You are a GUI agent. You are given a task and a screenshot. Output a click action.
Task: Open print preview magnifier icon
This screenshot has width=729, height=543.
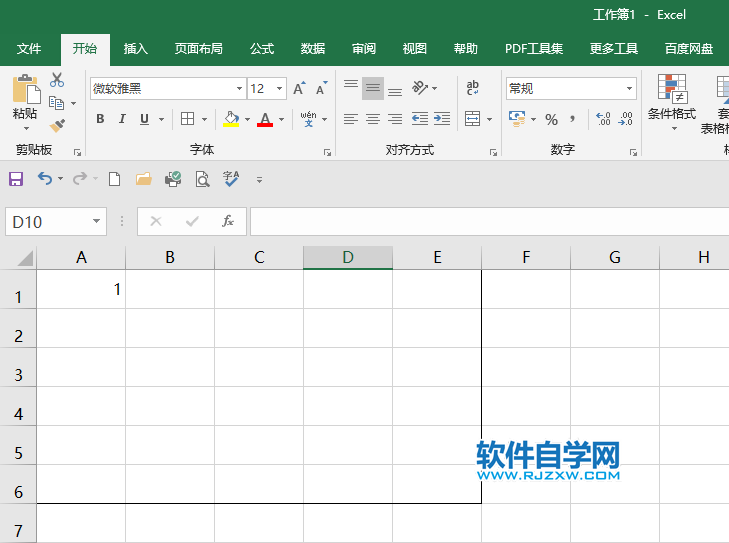(202, 179)
